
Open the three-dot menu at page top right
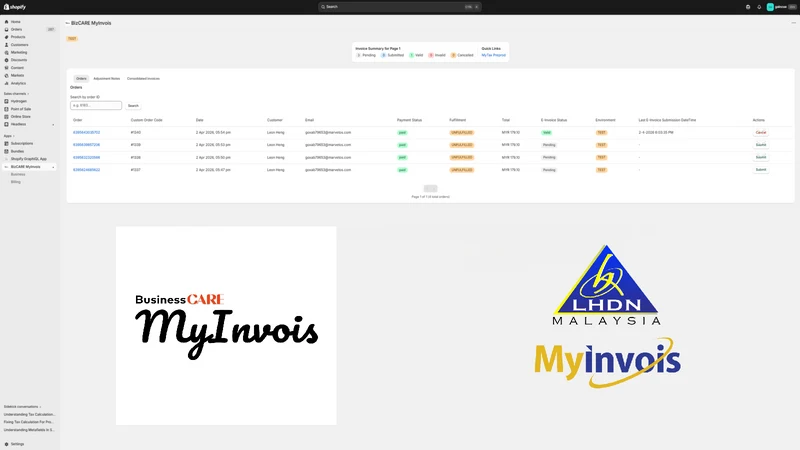[793, 23]
